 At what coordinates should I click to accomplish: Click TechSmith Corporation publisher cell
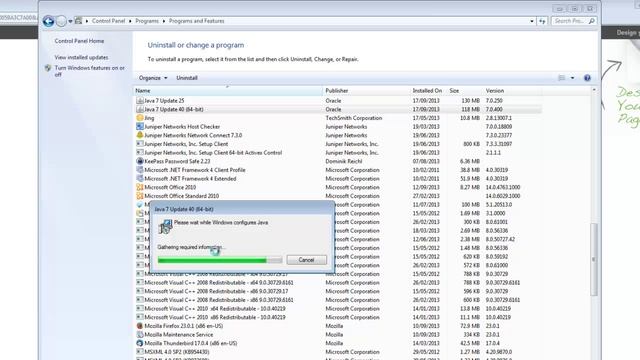point(354,118)
